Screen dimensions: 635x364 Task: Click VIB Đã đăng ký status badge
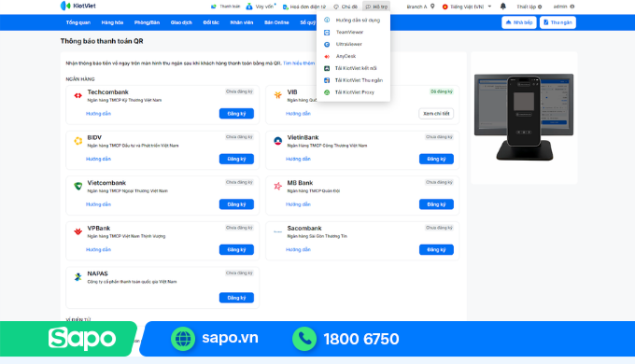442,91
